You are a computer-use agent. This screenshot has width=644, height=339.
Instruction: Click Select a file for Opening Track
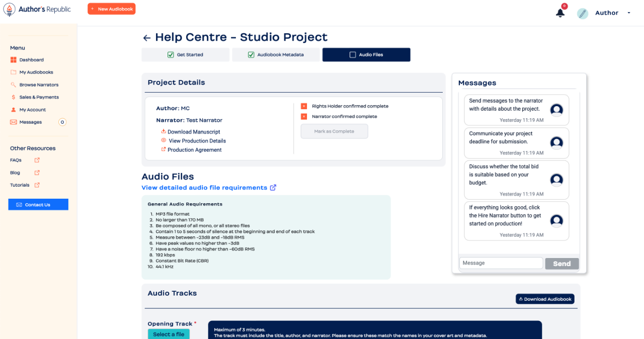click(x=169, y=334)
